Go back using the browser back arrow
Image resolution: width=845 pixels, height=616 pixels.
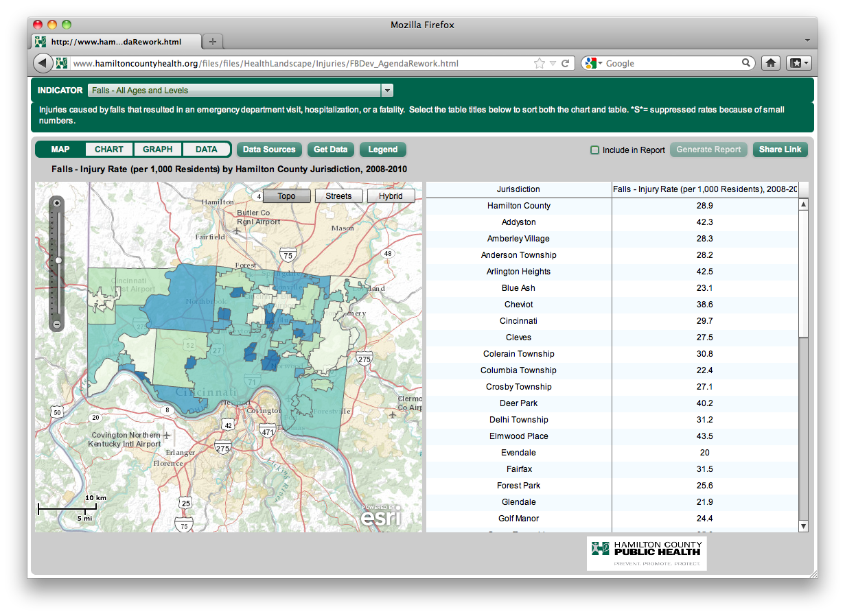coord(43,63)
